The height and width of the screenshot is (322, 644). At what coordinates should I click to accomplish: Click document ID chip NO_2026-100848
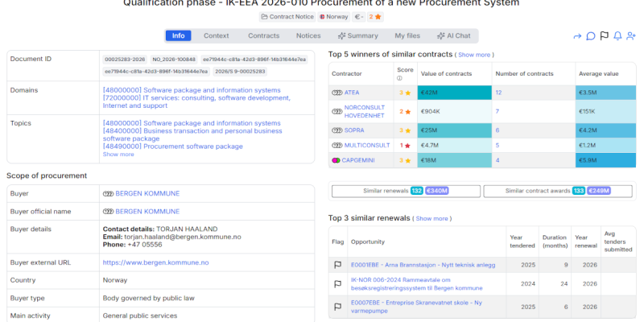174,60
